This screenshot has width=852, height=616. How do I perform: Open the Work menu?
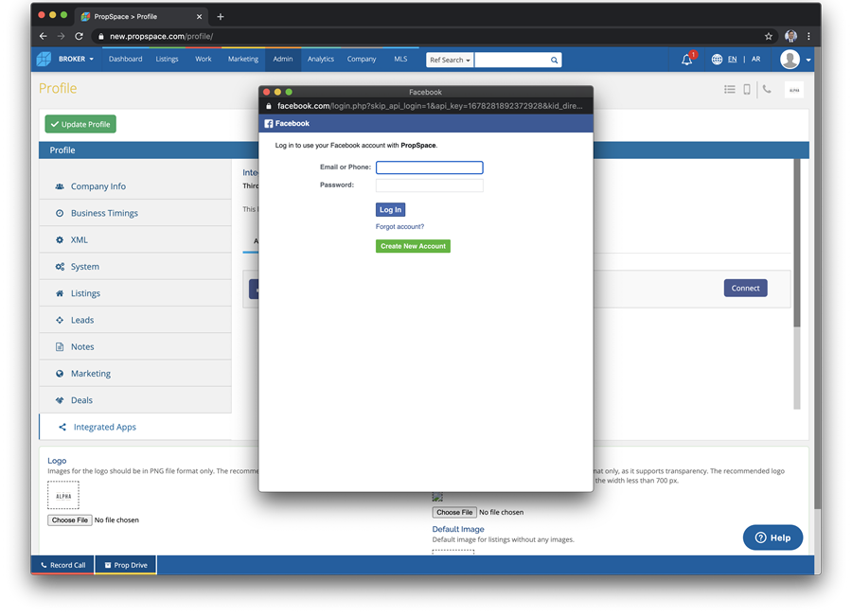204,59
